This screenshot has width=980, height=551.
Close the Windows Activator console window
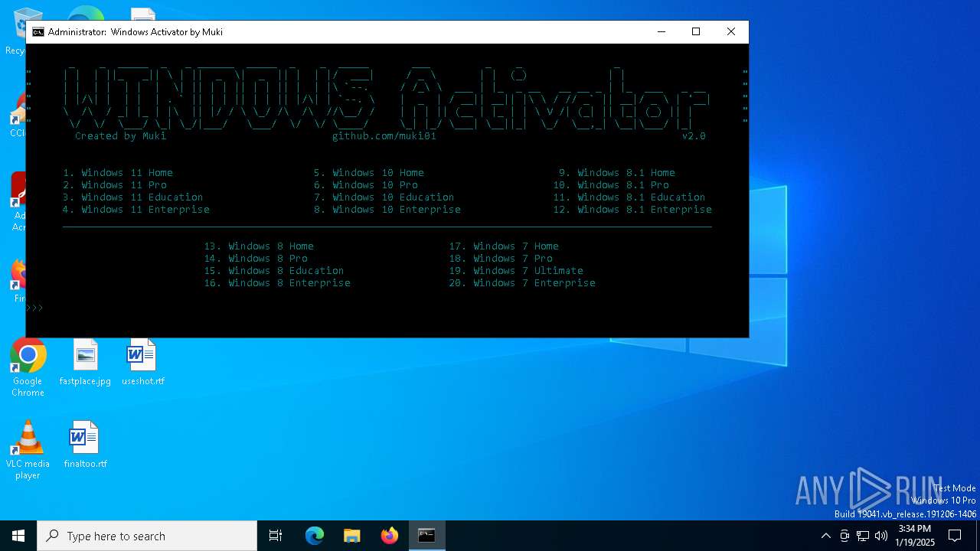tap(731, 31)
